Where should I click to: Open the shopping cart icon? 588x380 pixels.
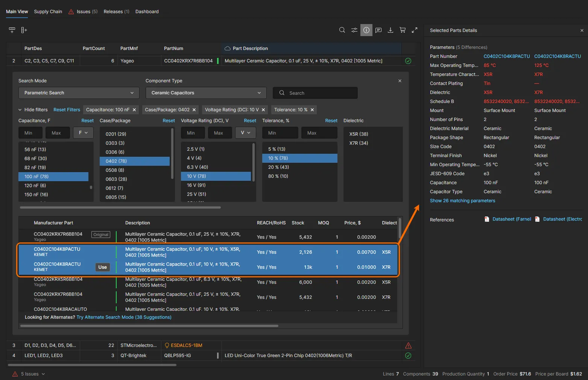[403, 30]
